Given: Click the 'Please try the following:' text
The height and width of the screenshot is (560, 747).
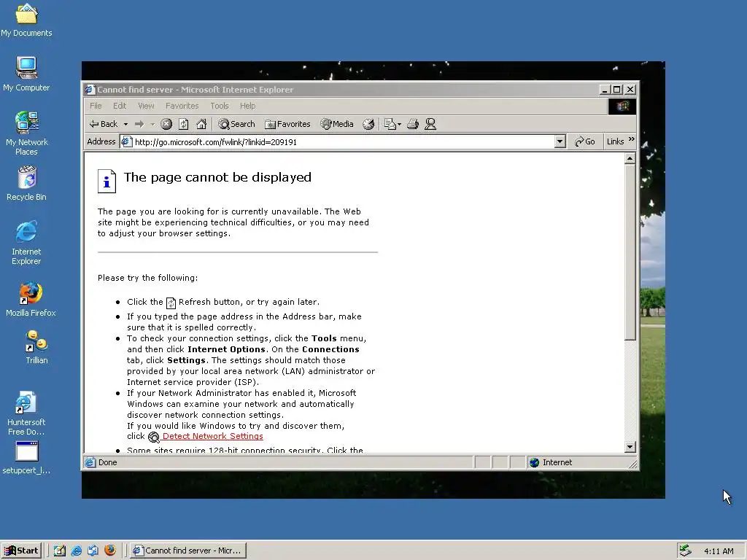Looking at the screenshot, I should (147, 278).
